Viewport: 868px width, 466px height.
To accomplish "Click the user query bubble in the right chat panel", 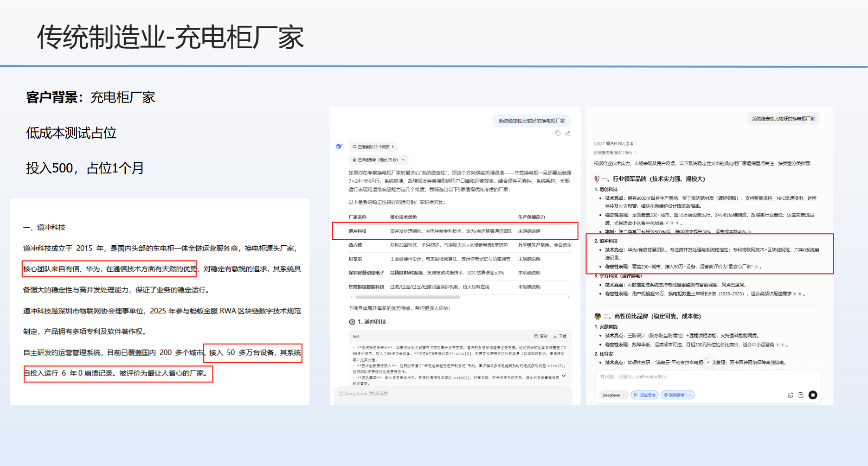I will tap(783, 119).
